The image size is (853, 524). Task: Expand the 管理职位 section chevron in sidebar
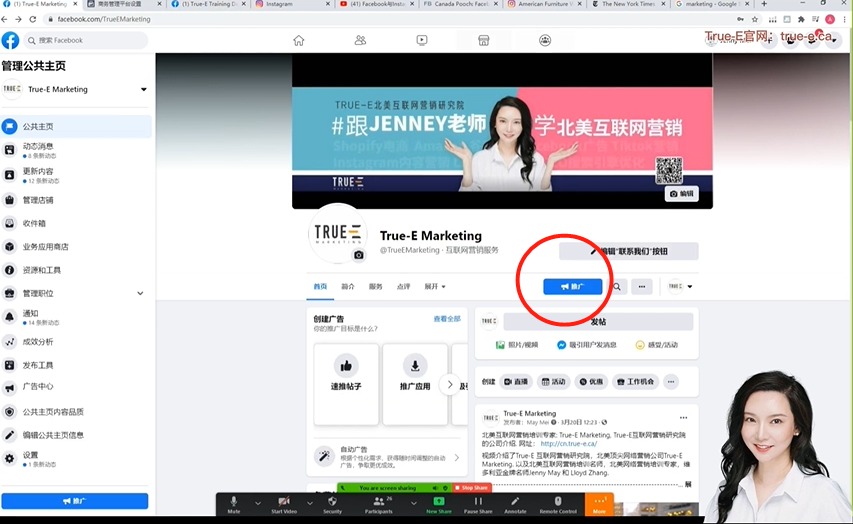coord(140,293)
